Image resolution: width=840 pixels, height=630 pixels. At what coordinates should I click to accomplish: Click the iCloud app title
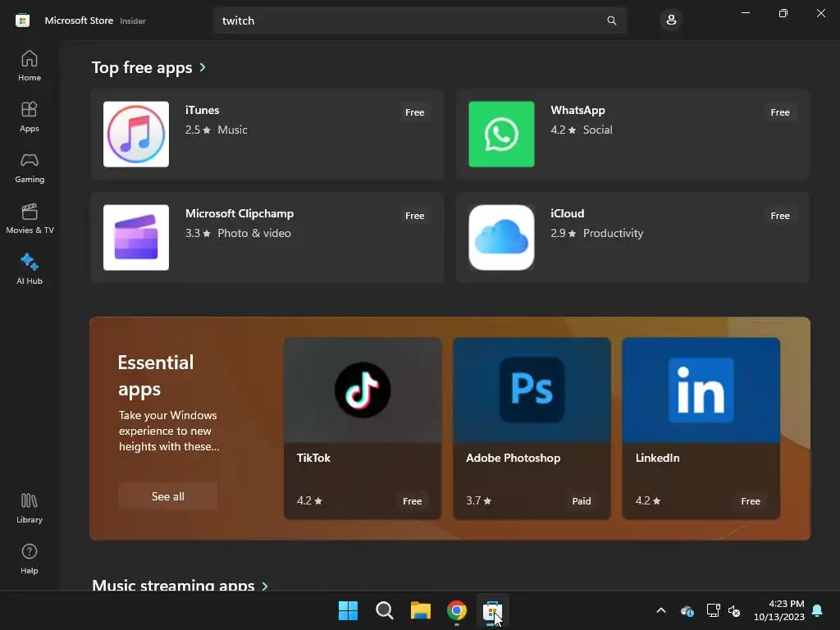tap(568, 213)
